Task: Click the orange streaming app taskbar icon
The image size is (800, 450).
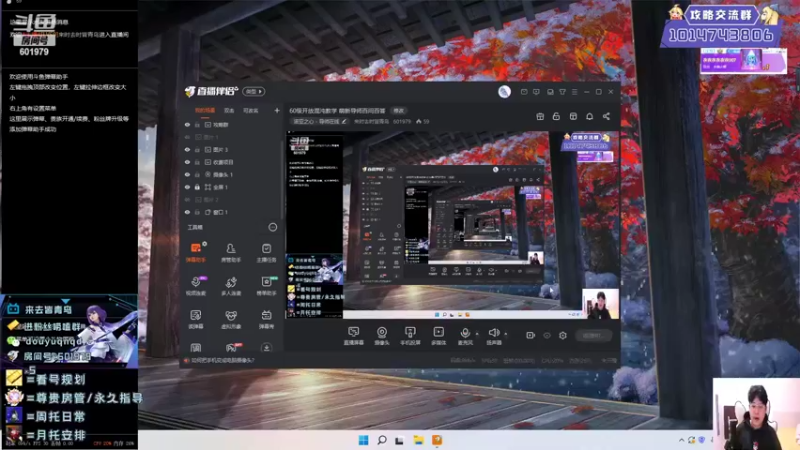Action: coord(437,440)
